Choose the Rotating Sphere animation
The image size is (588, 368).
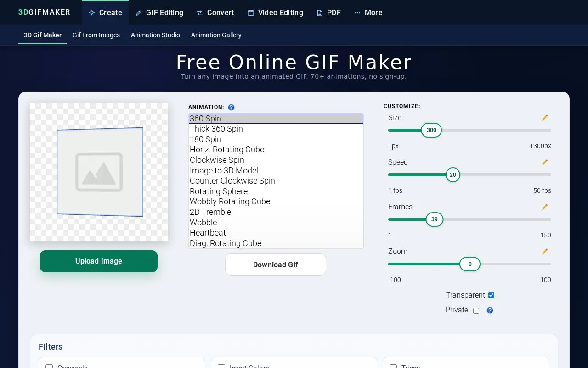coord(276,191)
